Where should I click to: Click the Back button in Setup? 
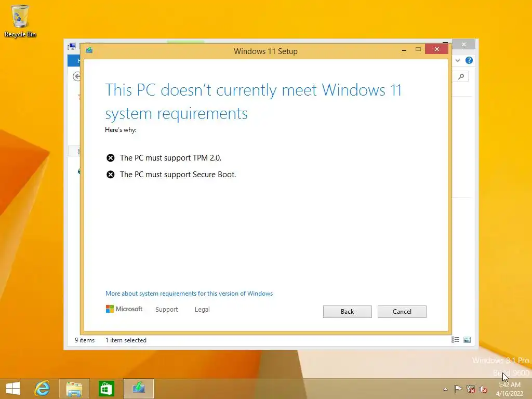pyautogui.click(x=347, y=312)
